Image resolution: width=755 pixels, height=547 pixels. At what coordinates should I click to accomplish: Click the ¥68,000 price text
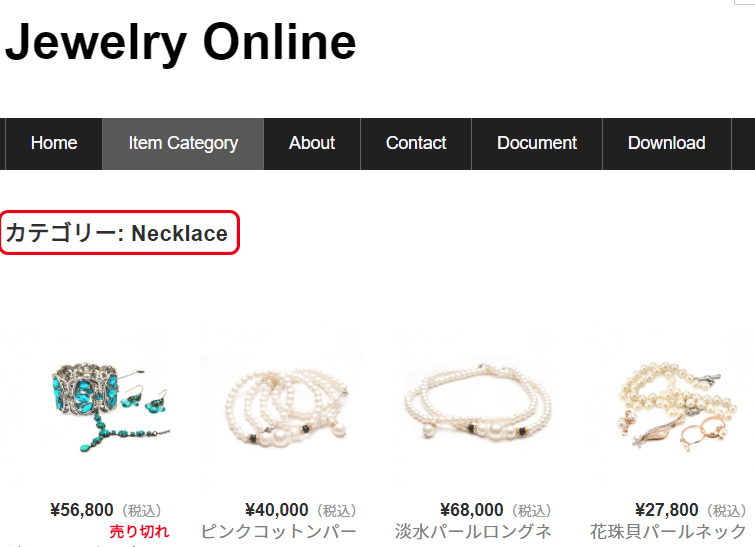pyautogui.click(x=471, y=510)
